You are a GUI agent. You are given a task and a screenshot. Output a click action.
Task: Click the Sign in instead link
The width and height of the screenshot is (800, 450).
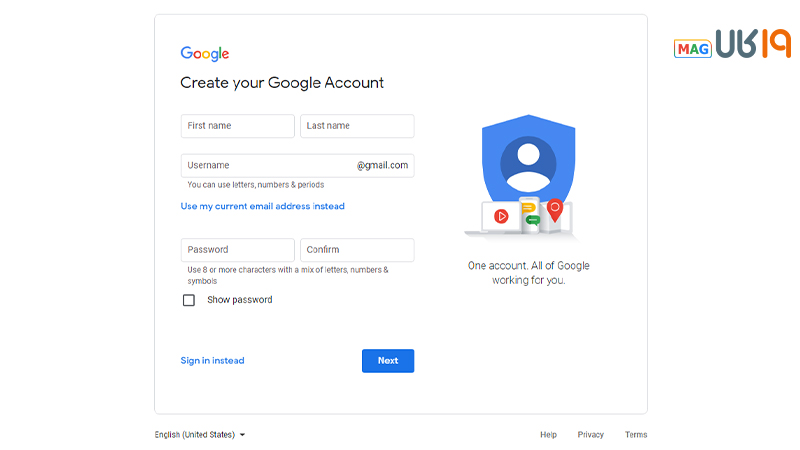click(212, 361)
